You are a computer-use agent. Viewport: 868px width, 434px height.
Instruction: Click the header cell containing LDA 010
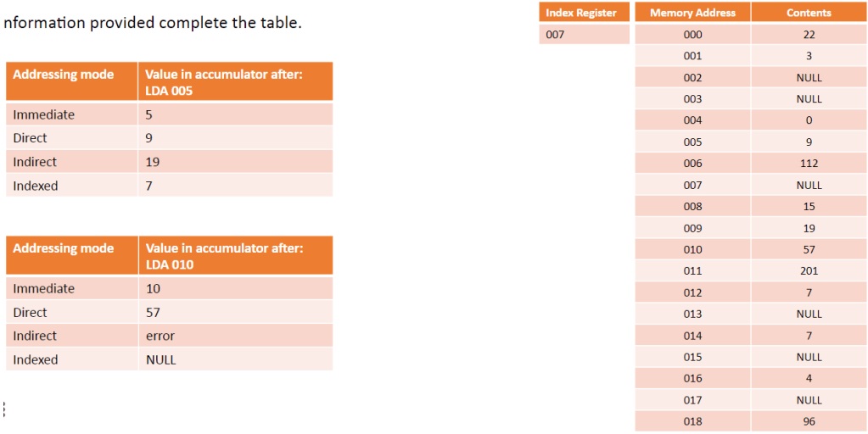tap(235, 256)
